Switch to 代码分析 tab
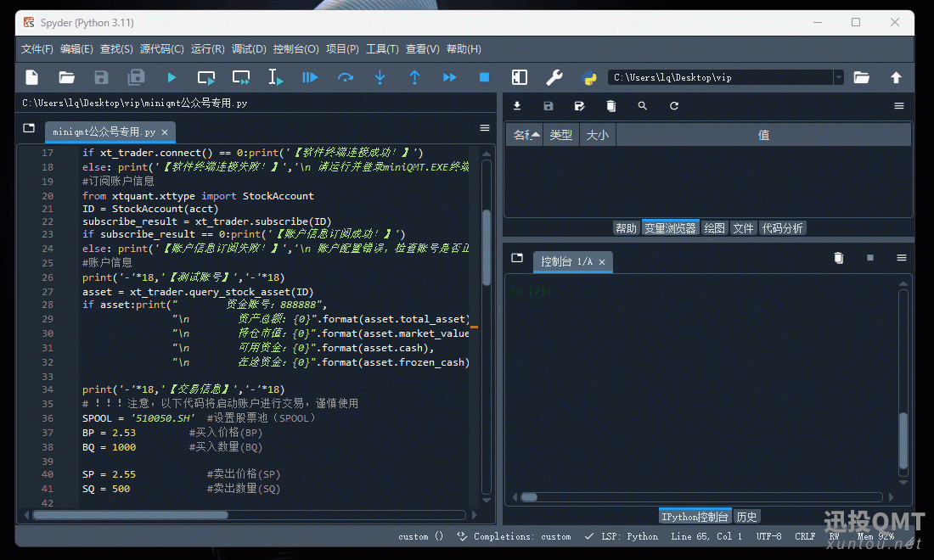 tap(782, 228)
